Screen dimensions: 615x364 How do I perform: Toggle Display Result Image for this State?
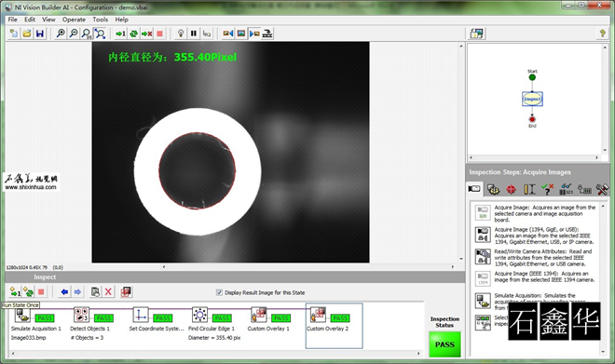[220, 292]
